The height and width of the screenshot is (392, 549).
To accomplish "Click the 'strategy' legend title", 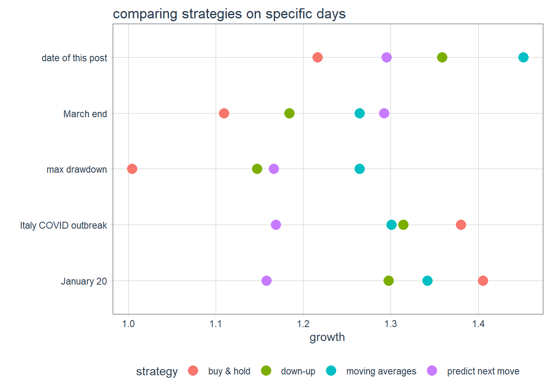I will click(157, 372).
